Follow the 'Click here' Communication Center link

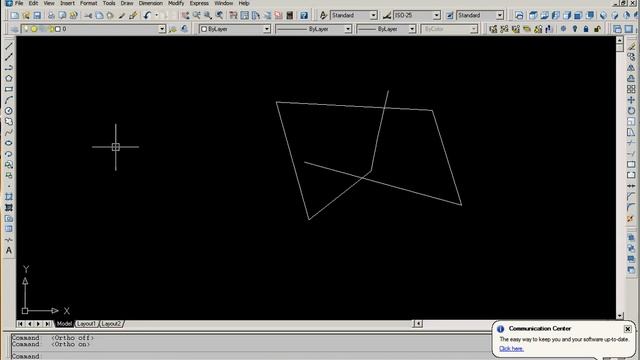pyautogui.click(x=511, y=349)
